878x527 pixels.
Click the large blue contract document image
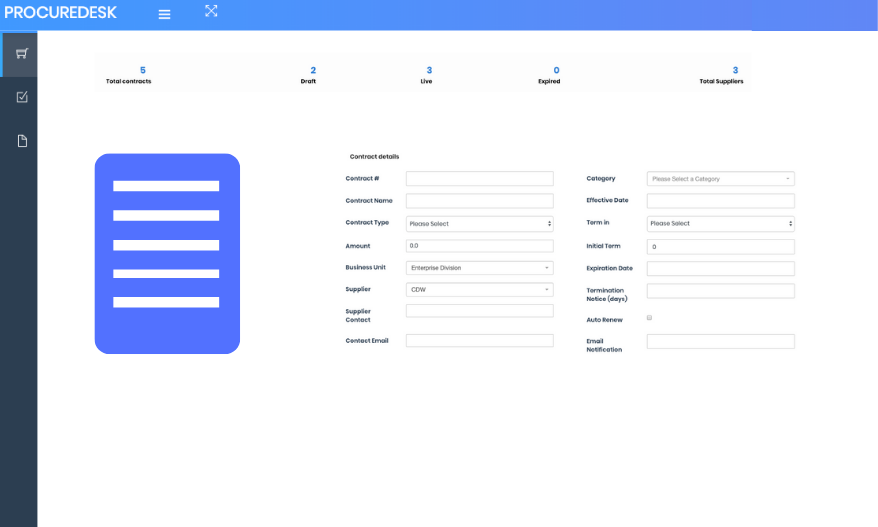167,254
